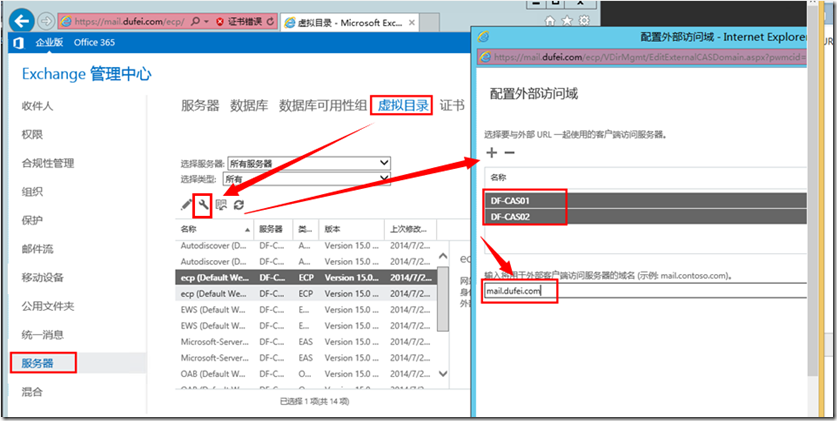Open 公用文件夹 in the left navigation

(x=48, y=306)
